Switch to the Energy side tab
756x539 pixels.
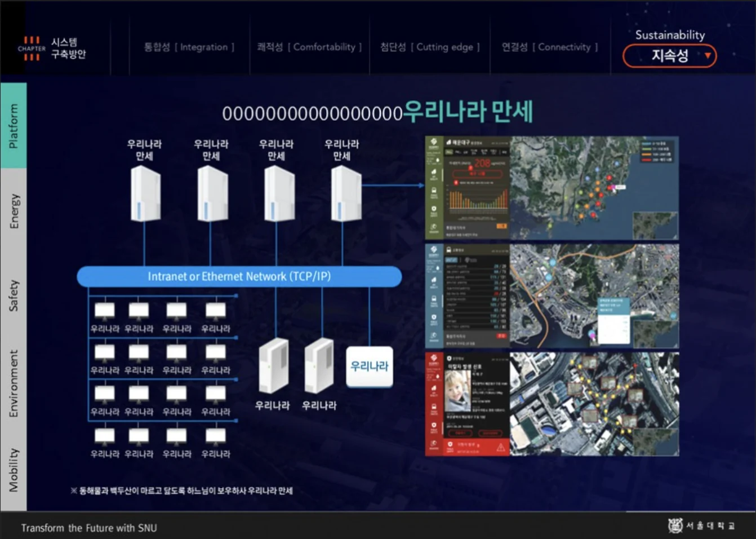tap(14, 211)
